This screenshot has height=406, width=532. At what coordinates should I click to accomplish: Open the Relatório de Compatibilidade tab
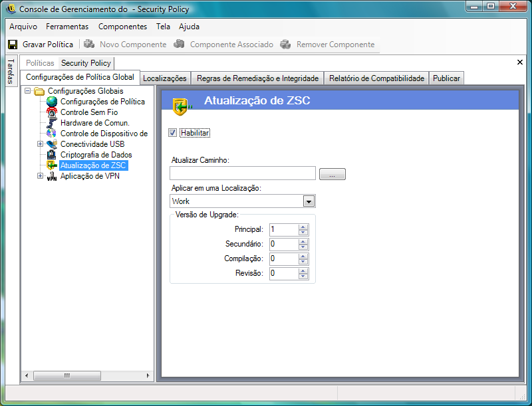point(376,78)
